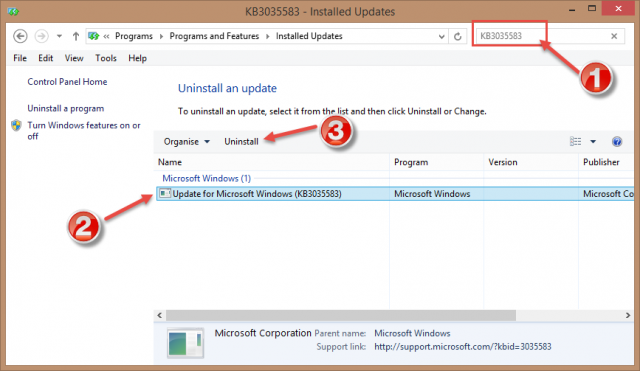Viewport: 640px width, 371px height.
Task: Open the Organise dropdown menu
Action: pyautogui.click(x=187, y=142)
